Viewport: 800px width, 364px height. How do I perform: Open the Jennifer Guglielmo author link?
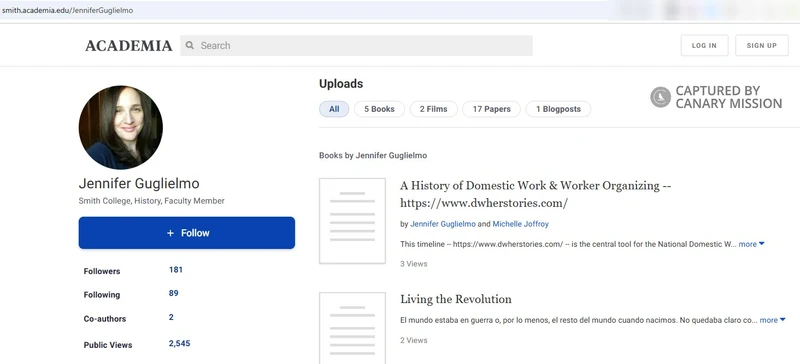click(x=443, y=224)
